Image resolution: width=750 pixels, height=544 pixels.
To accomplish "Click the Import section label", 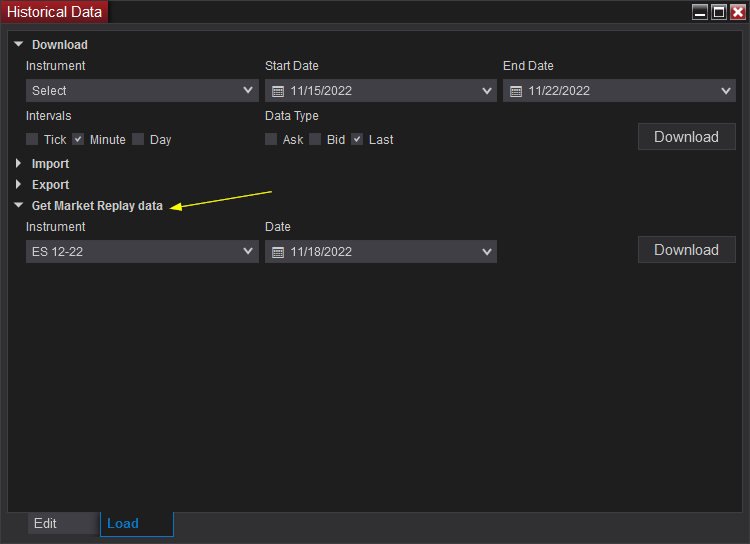I will point(50,164).
